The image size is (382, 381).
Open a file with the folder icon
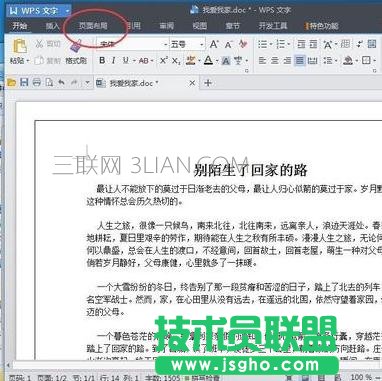tap(12, 82)
